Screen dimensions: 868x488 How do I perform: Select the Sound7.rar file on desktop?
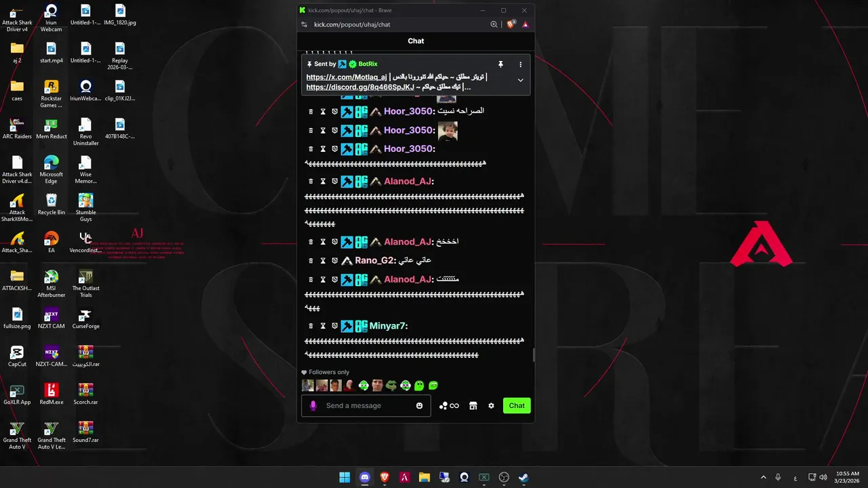point(85,432)
